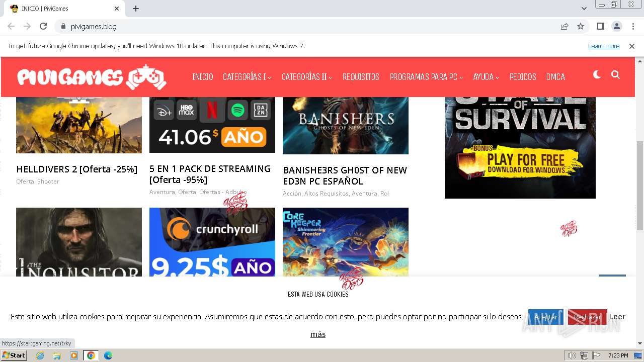This screenshot has height=362, width=644.
Task: Dismiss the Chrome update notice
Action: [x=632, y=46]
